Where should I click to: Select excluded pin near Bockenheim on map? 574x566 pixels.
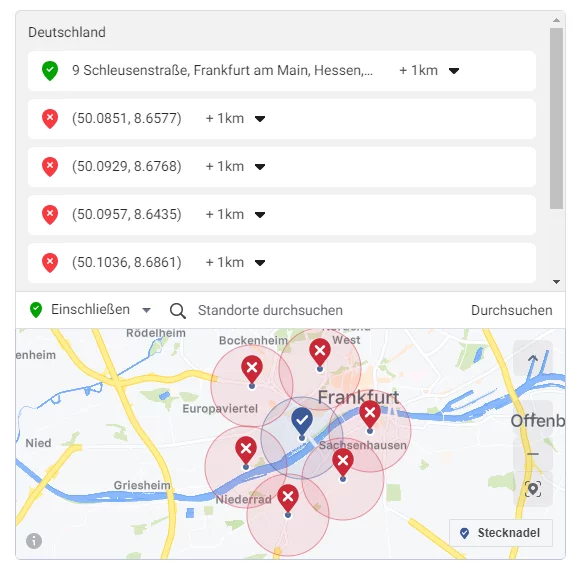(252, 370)
